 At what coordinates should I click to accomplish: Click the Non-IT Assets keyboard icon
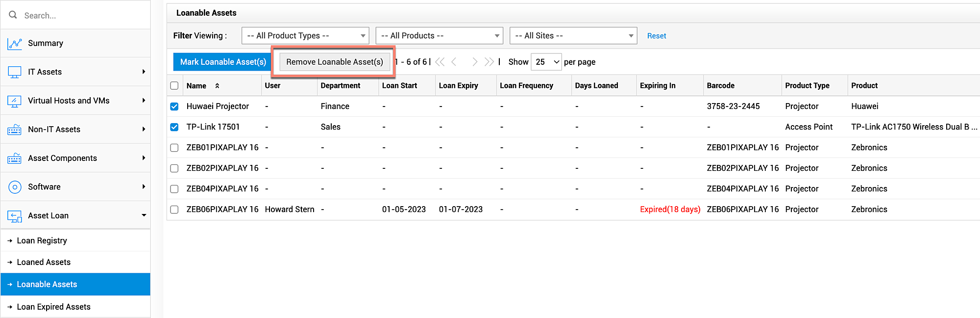[15, 130]
